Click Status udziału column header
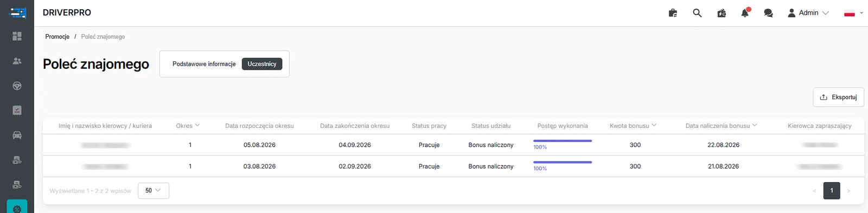The width and height of the screenshot is (868, 213). pyautogui.click(x=491, y=126)
